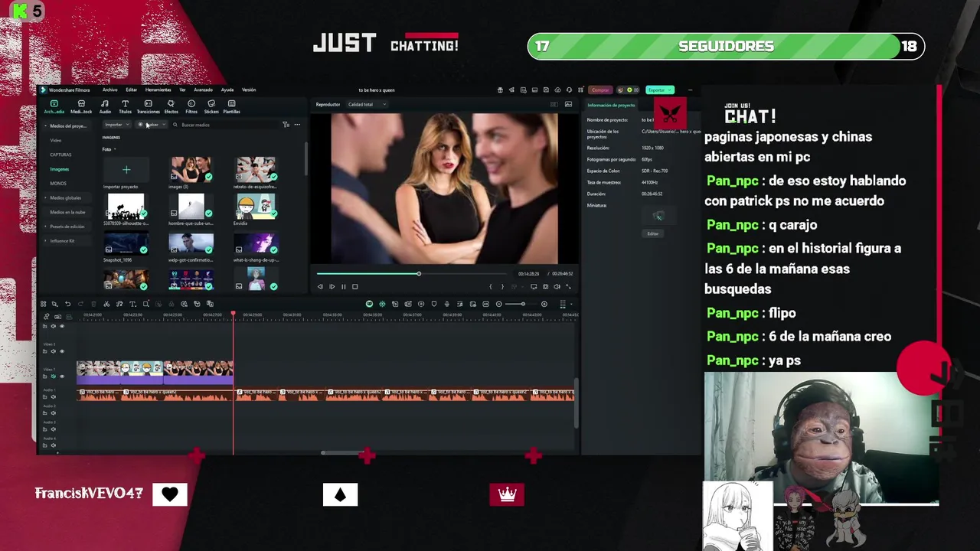Open the Transiciones tab

click(148, 106)
